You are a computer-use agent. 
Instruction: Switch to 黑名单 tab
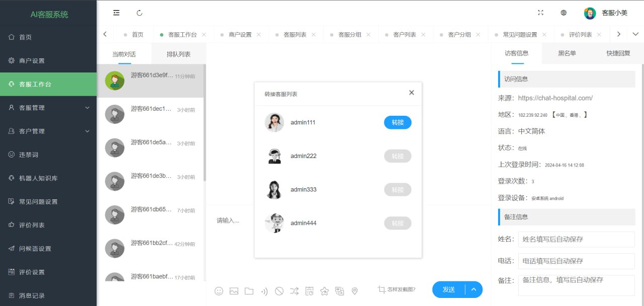coord(567,53)
